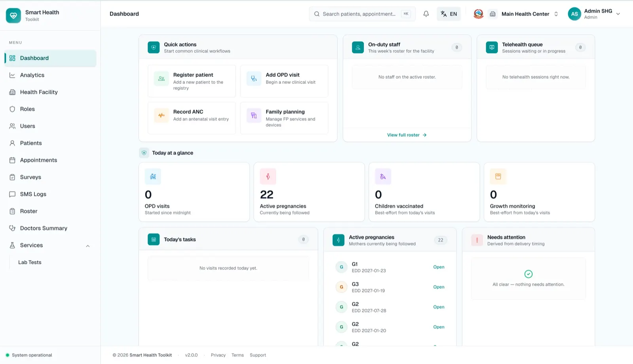The height and width of the screenshot is (364, 633).
Task: Open the Roles menu item
Action: (x=50, y=109)
